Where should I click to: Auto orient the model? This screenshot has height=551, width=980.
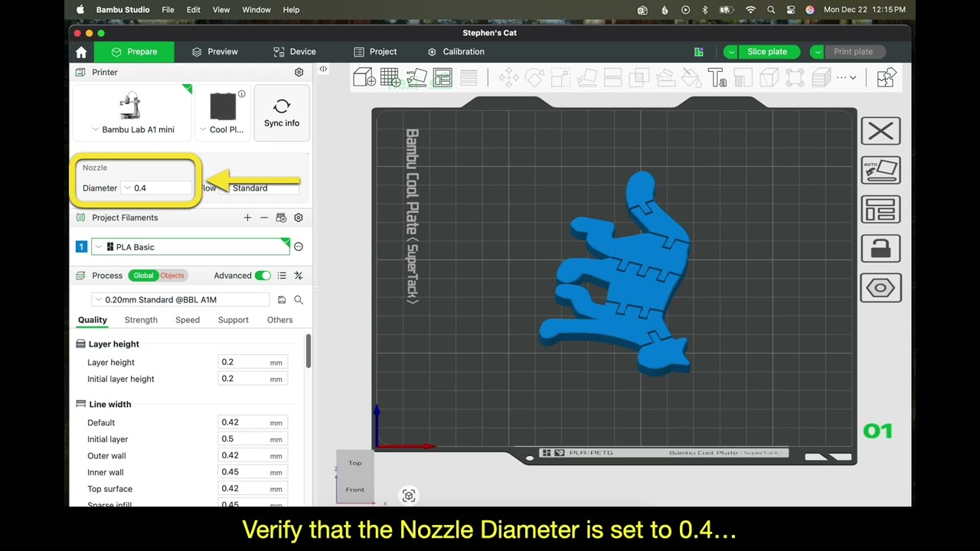pyautogui.click(x=416, y=77)
